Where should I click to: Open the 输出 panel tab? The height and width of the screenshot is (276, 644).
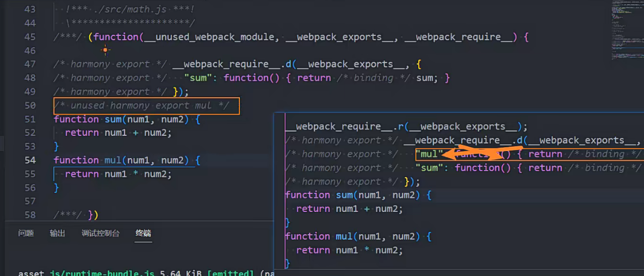point(57,234)
